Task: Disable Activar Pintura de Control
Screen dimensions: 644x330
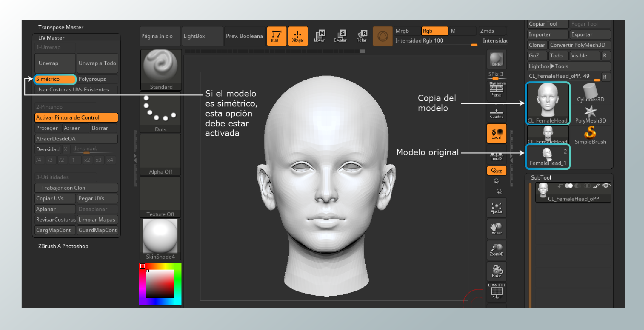Action: click(x=76, y=117)
